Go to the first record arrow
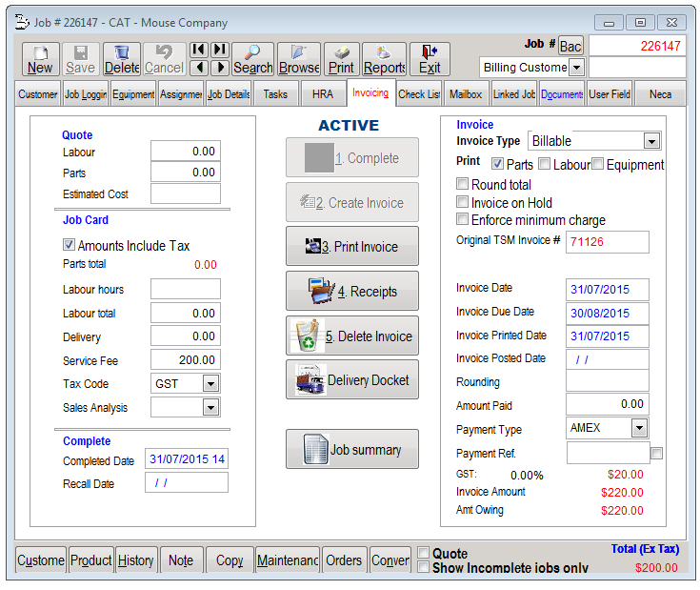Viewport: 700px width, 590px height. (198, 50)
